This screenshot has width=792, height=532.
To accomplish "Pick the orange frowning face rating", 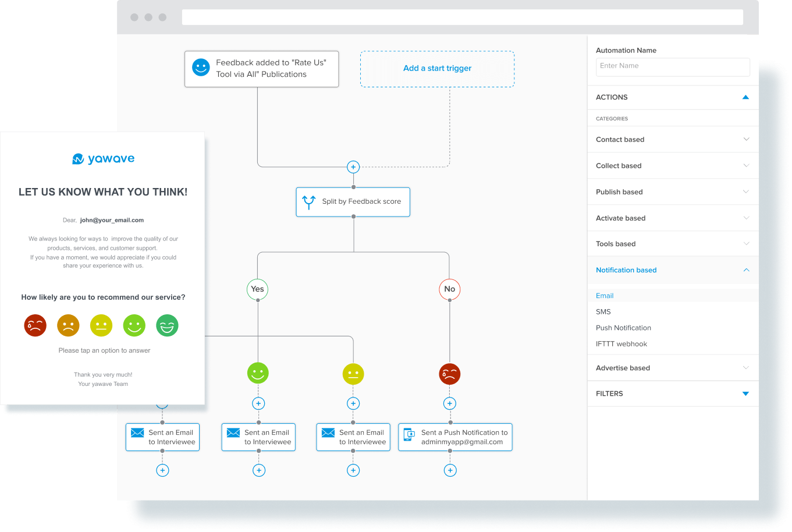I will tap(68, 325).
